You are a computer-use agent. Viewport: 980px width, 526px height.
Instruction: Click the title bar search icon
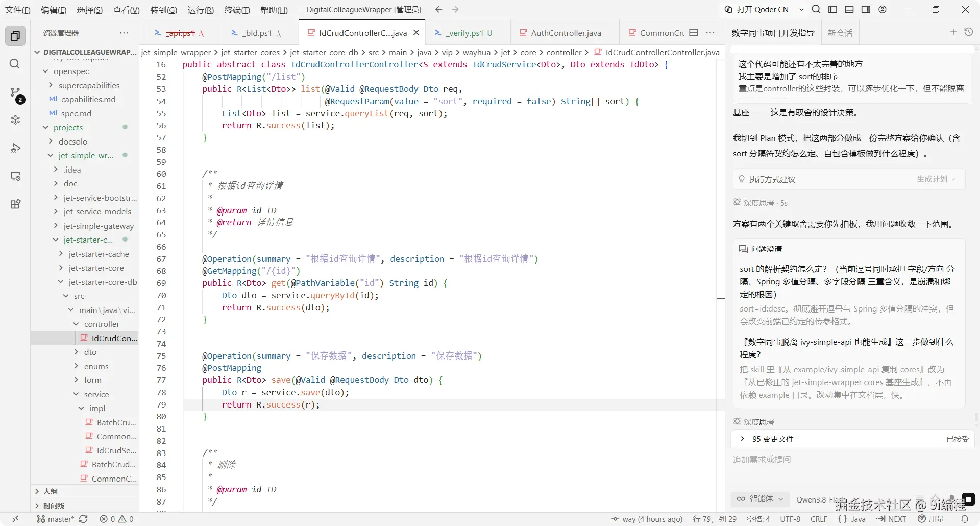click(x=816, y=9)
